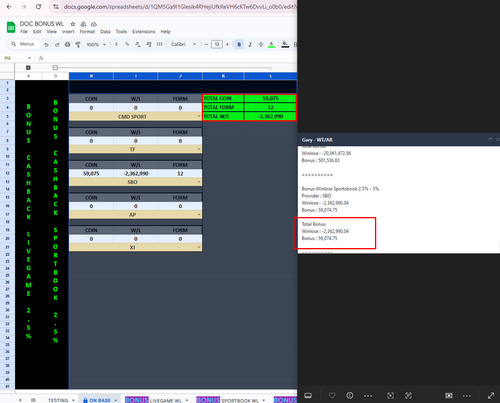Show image info in photo viewer
Screen dimensions: 500x403
[350, 396]
